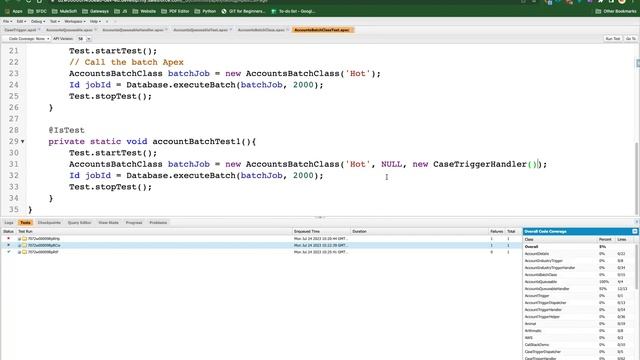This screenshot has height=360, width=640.
Task: Select AccountDetails in code coverage list
Action: click(x=537, y=254)
